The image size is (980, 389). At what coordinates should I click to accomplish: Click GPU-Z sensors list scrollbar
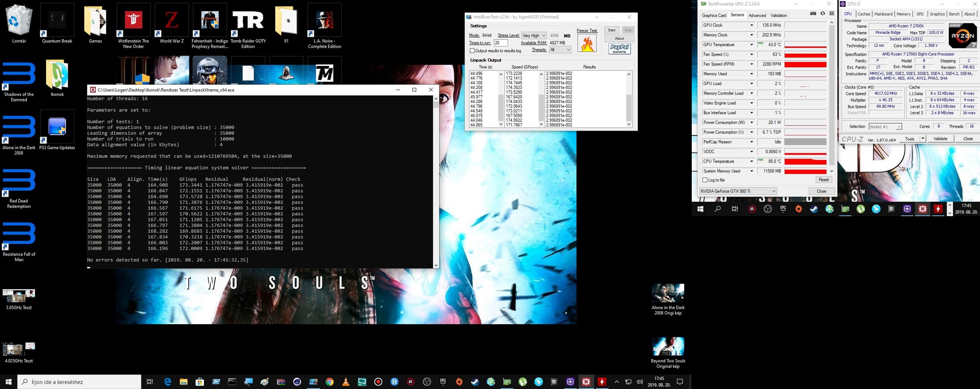(x=831, y=97)
